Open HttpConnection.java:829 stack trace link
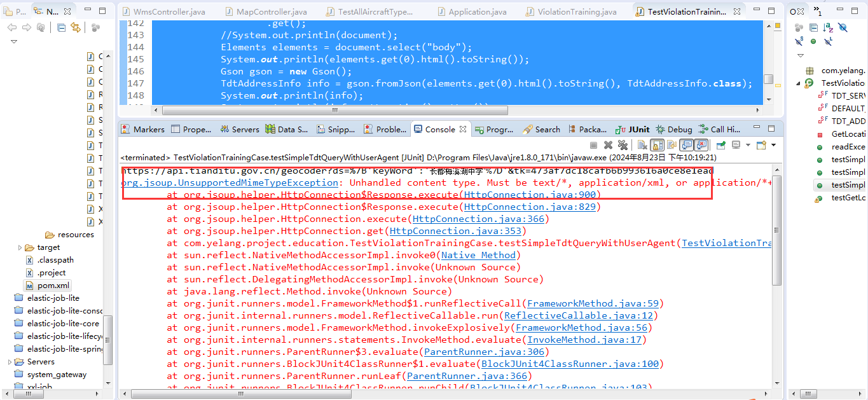The width and height of the screenshot is (868, 400). point(530,207)
